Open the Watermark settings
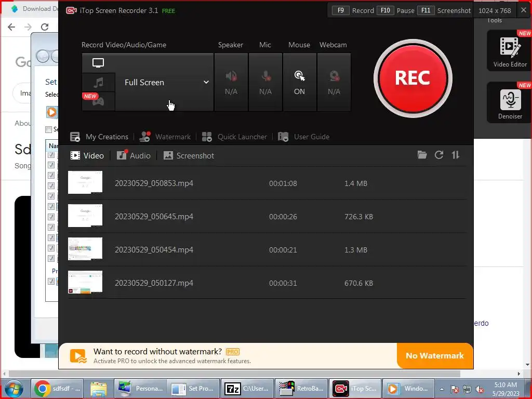532x399 pixels. coord(165,137)
